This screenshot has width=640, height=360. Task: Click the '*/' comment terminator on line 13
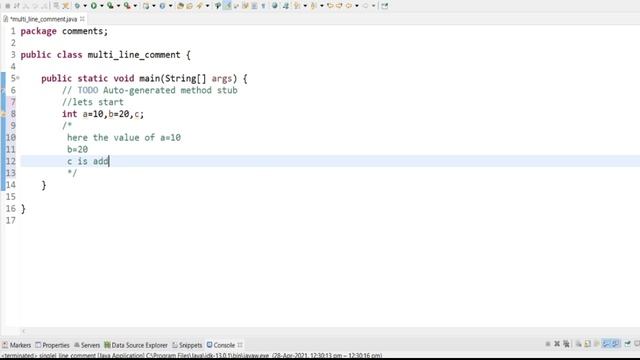tap(72, 173)
